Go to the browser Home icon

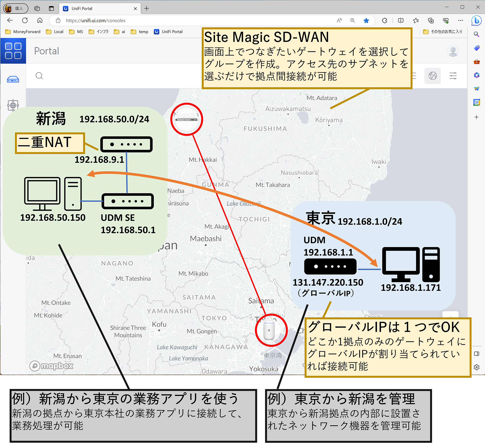tap(40, 20)
